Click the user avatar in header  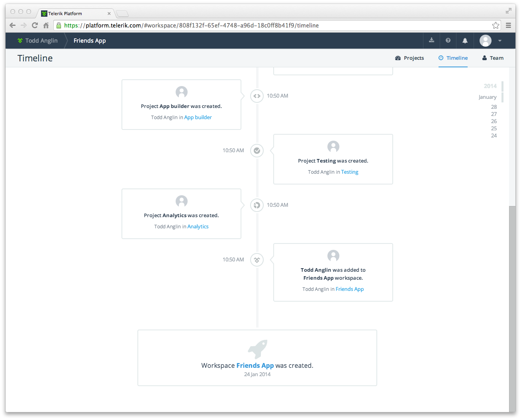pos(486,41)
